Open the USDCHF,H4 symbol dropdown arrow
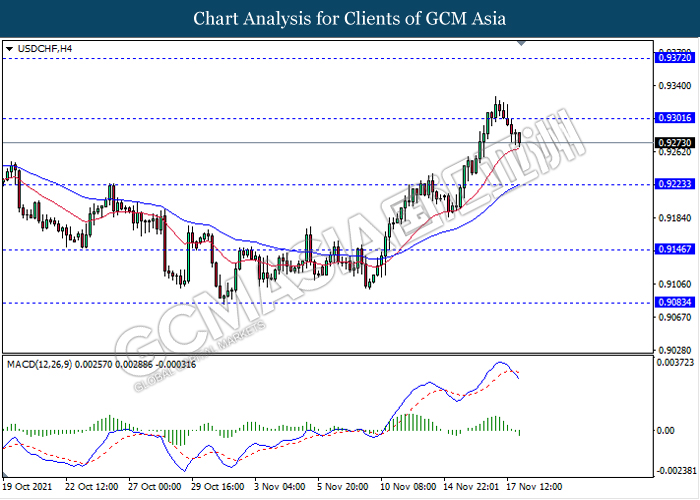 click(x=9, y=49)
